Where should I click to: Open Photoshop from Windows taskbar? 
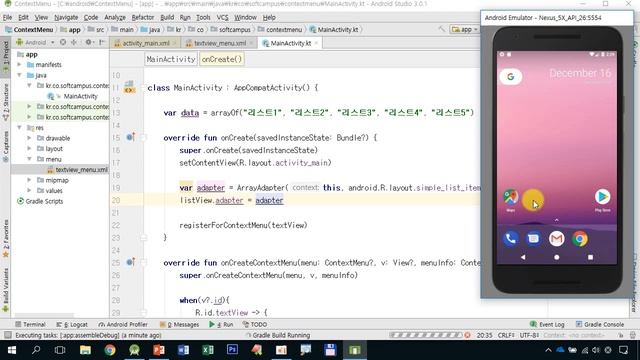[232, 350]
